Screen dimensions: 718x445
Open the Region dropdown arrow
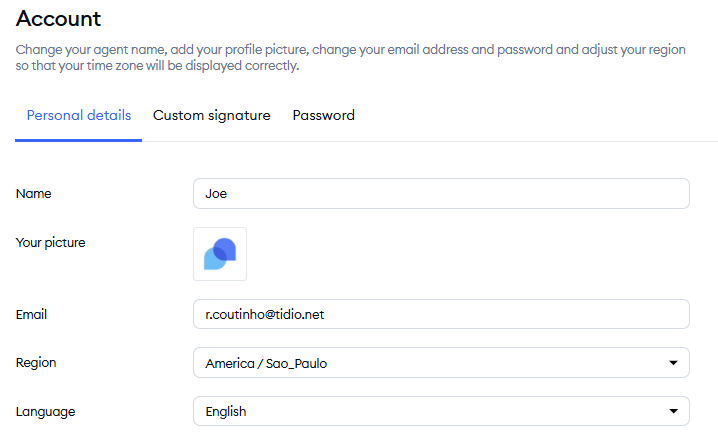click(x=673, y=363)
